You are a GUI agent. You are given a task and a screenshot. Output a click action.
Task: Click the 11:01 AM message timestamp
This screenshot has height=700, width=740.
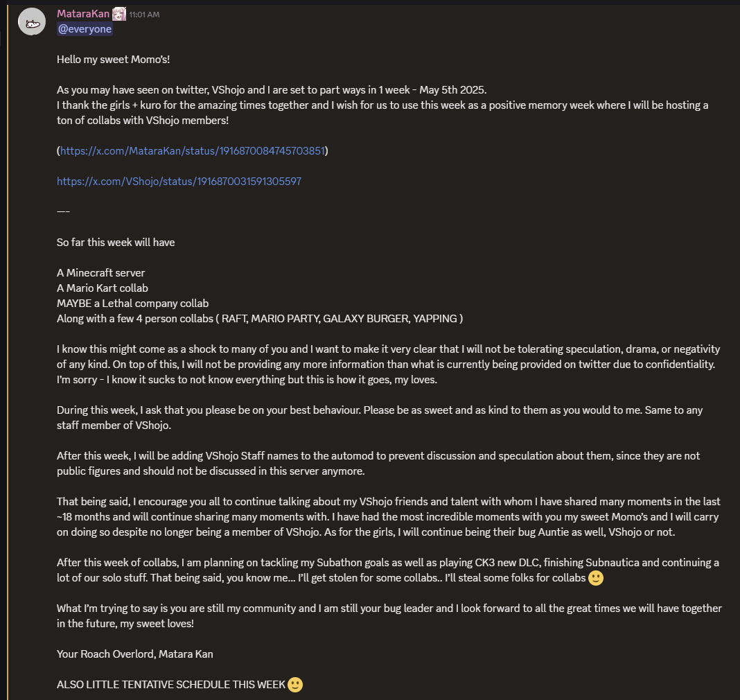(144, 15)
